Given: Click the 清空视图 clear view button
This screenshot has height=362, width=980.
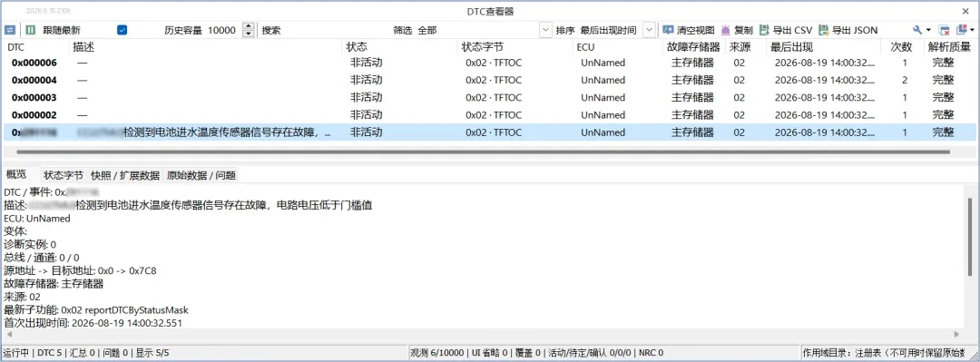Looking at the screenshot, I should click(x=688, y=30).
